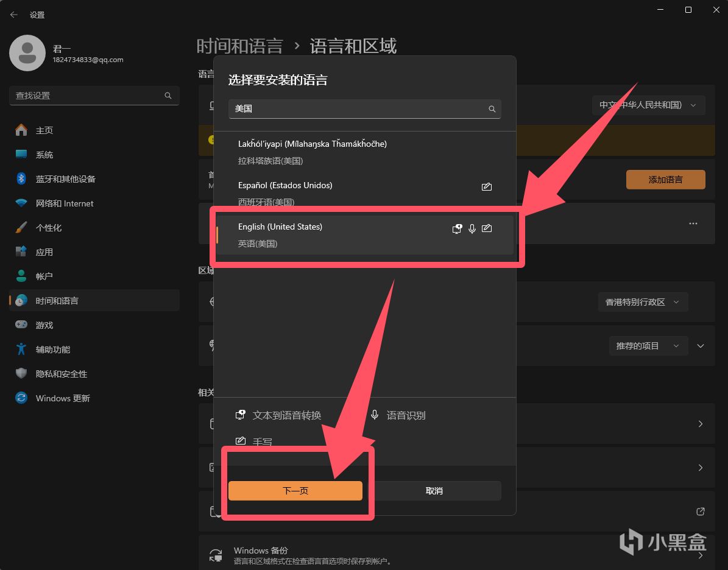Go to 个性化 settings
Screen dimensions: 728x570
click(49, 228)
